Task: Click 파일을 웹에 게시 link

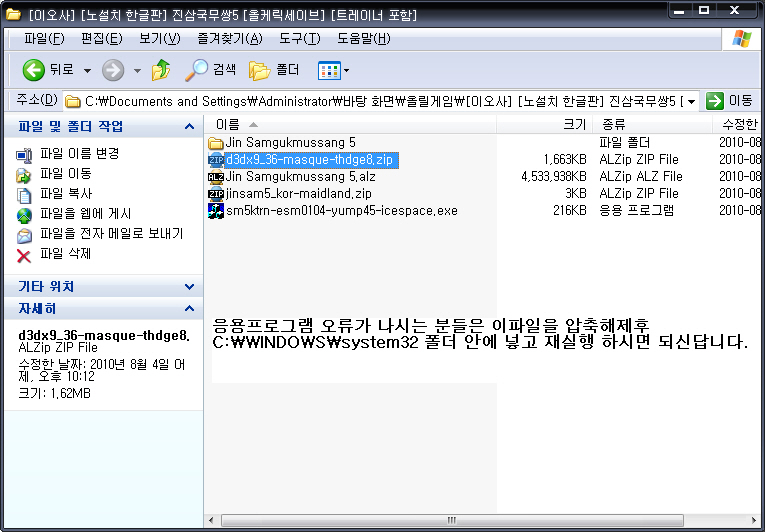Action: pyautogui.click(x=85, y=214)
